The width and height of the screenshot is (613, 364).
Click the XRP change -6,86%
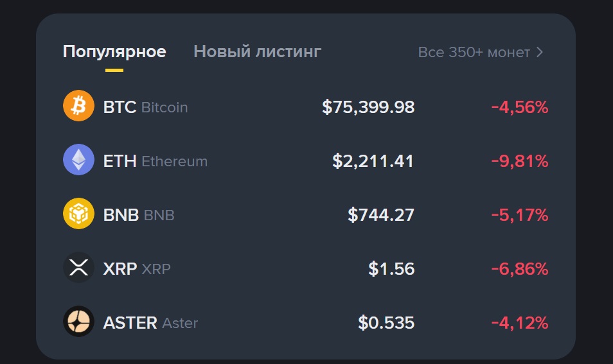click(x=520, y=269)
